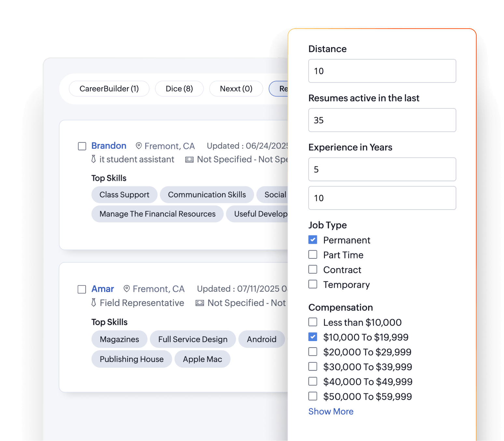Select Brandon's candidate checkbox
Viewport: 504px width, 441px height.
click(x=82, y=146)
